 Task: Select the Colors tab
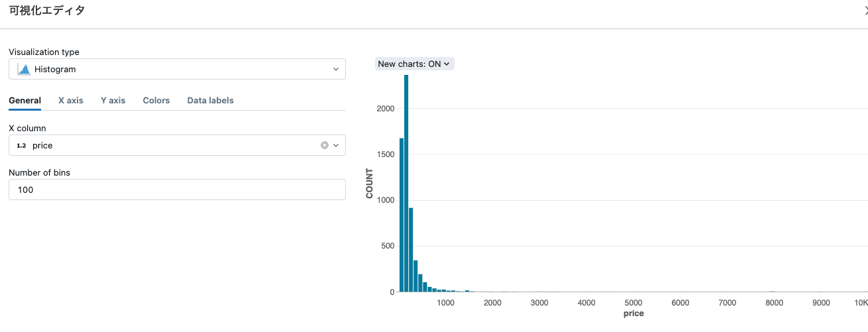[156, 101]
